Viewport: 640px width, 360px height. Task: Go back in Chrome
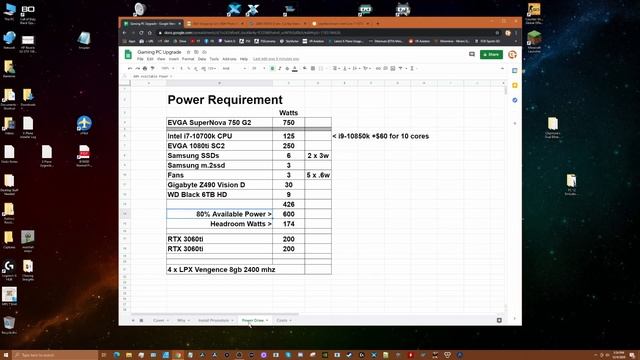tap(124, 33)
